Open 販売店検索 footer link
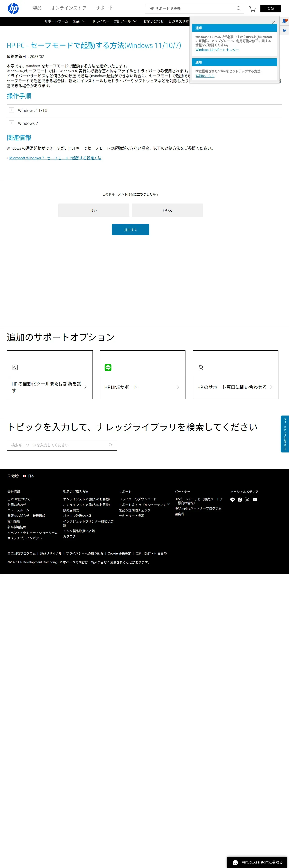The image size is (289, 868). pyautogui.click(x=71, y=510)
